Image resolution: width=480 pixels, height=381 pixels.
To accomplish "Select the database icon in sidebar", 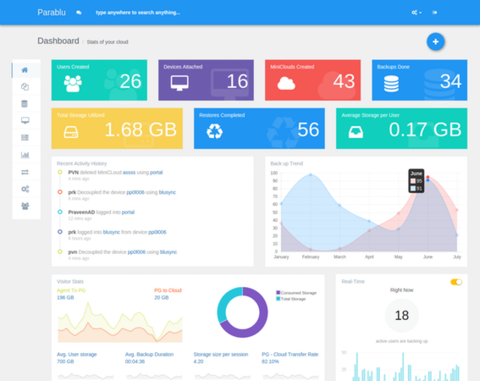I will (x=25, y=104).
